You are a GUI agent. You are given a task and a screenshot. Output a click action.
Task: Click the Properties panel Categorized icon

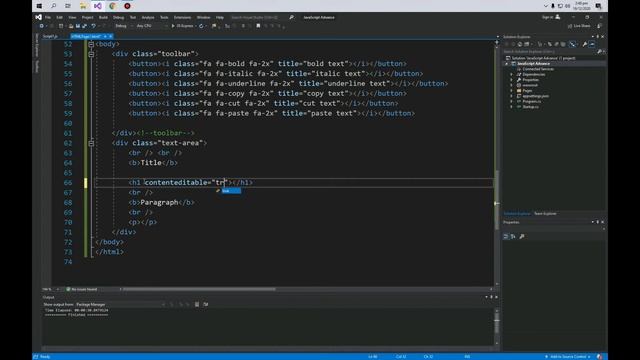point(506,236)
